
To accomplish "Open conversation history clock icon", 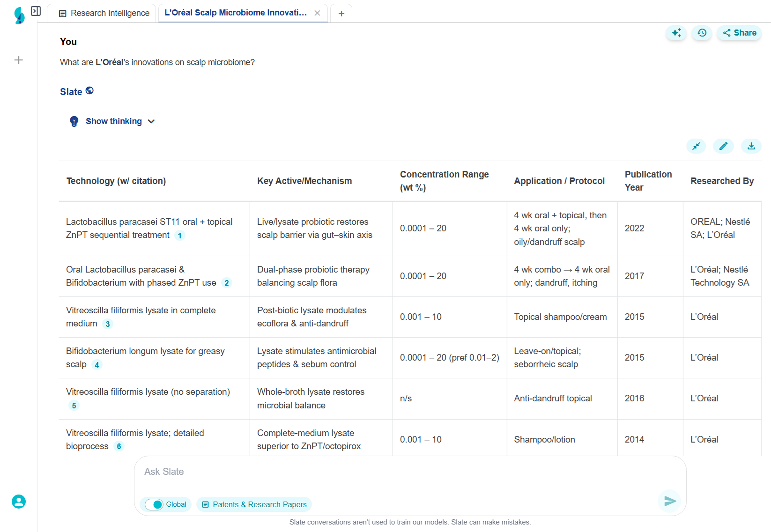I will point(702,33).
